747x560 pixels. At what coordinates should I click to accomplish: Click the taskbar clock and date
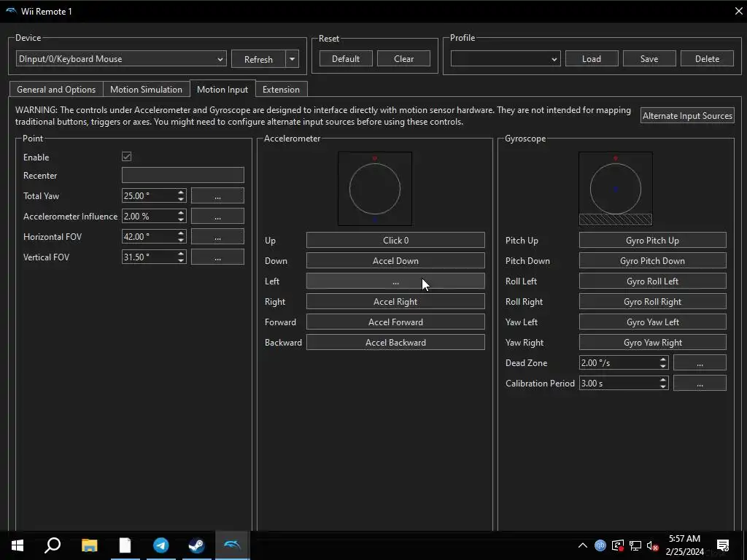point(684,545)
